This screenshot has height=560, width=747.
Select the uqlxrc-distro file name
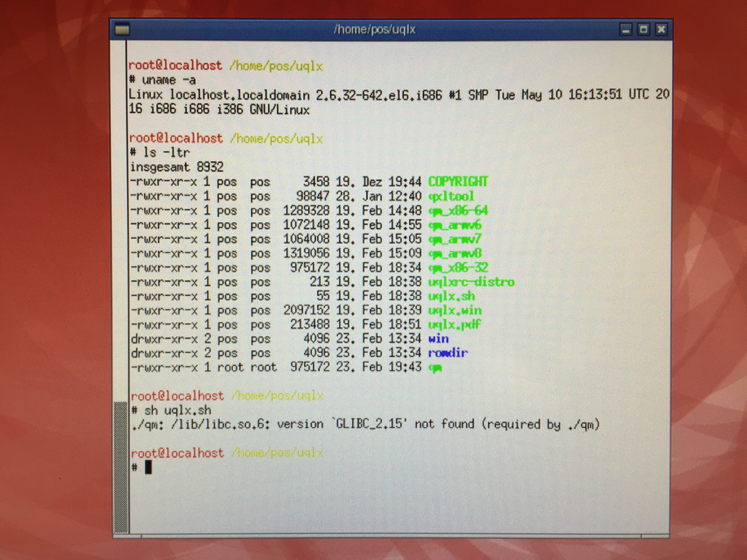click(471, 282)
